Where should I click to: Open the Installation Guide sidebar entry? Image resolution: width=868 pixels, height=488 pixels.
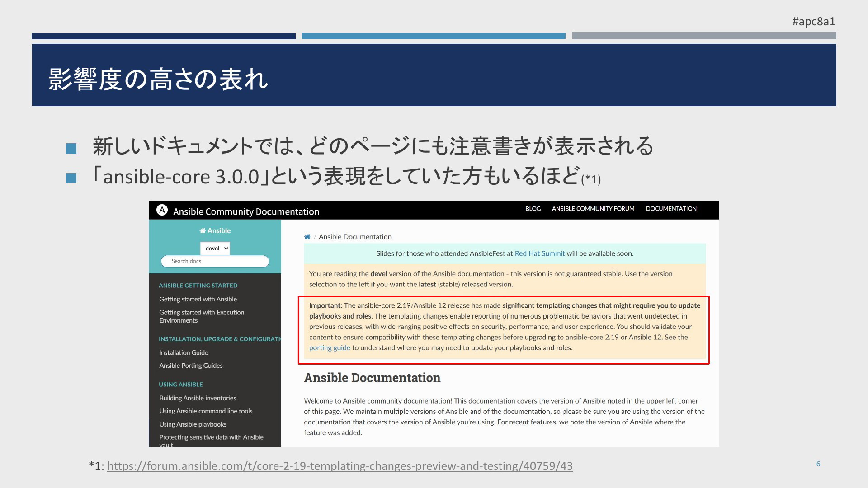[x=184, y=352]
